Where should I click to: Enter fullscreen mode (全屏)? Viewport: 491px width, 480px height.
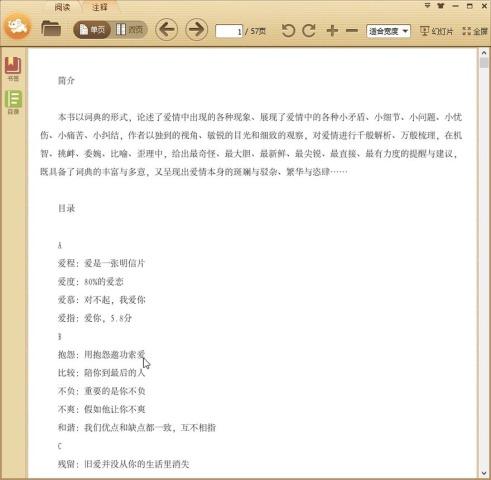pos(475,31)
